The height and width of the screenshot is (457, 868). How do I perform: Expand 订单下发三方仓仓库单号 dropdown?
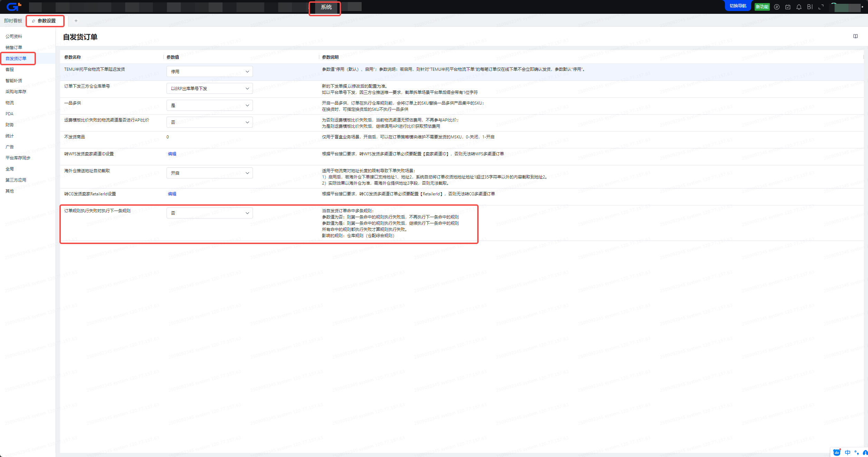[x=209, y=88]
